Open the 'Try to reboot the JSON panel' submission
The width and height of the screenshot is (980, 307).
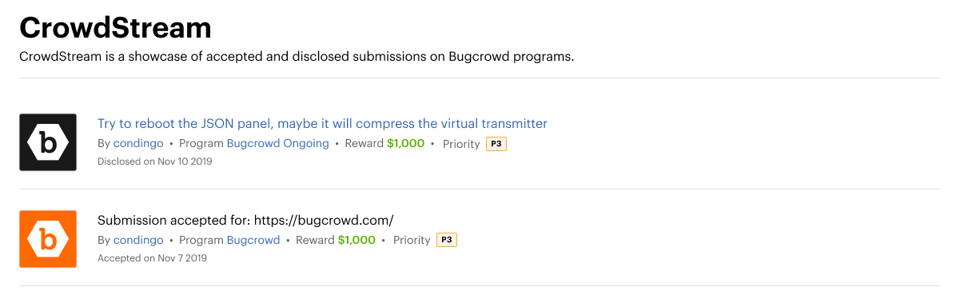[x=322, y=123]
